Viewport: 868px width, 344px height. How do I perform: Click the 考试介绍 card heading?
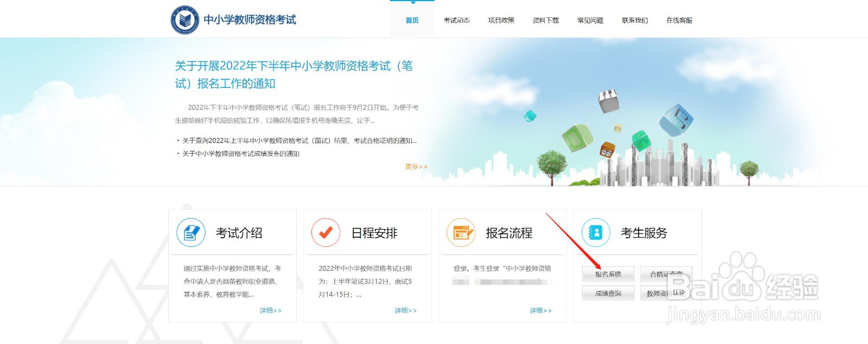239,233
